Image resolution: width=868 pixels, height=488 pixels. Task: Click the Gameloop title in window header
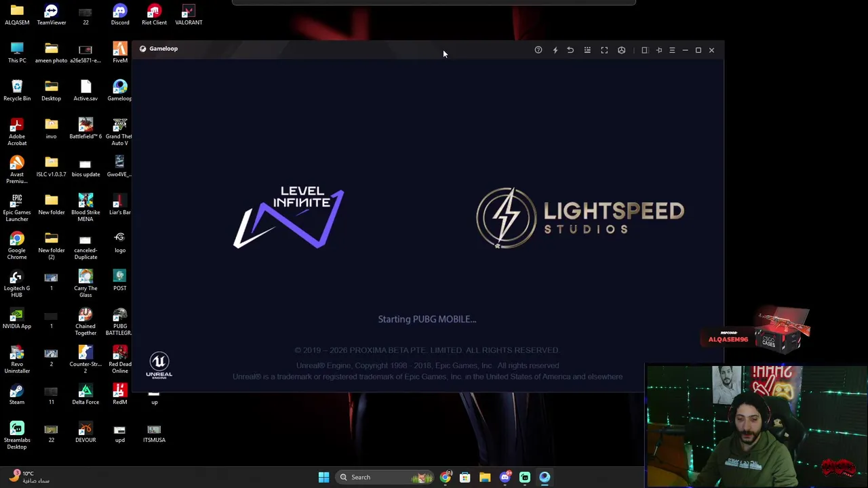pos(163,49)
